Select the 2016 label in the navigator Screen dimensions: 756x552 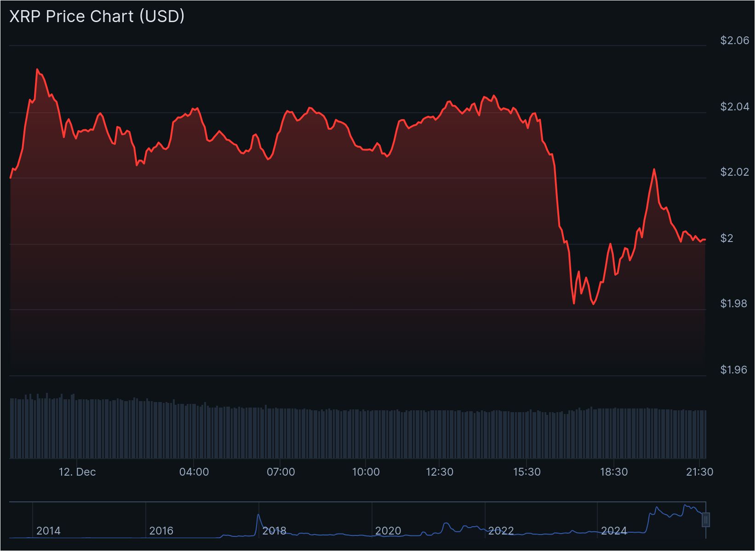click(161, 531)
